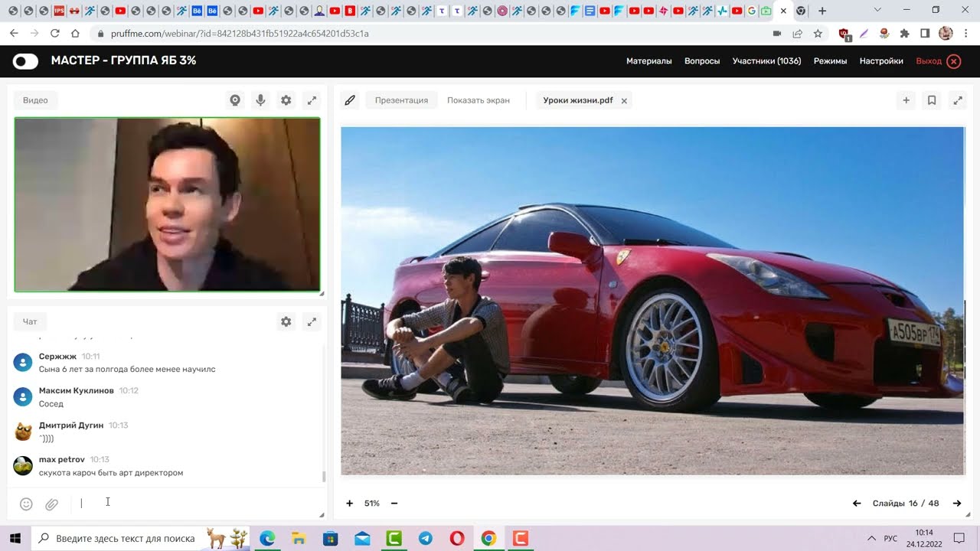Go to the next slide
Image resolution: width=980 pixels, height=551 pixels.
[x=957, y=504]
